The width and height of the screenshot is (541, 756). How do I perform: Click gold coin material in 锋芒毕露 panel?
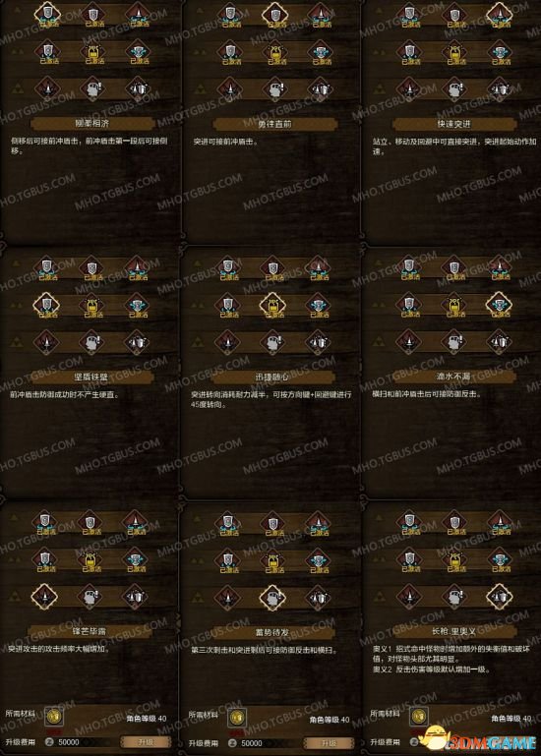click(54, 717)
